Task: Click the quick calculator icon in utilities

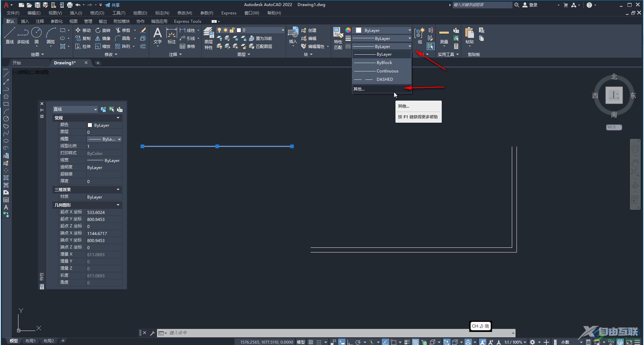Action: (x=456, y=46)
